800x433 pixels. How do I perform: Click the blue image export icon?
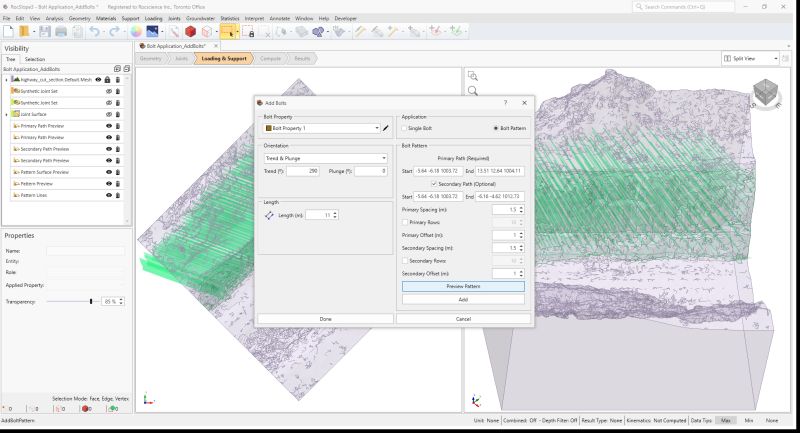tap(152, 32)
